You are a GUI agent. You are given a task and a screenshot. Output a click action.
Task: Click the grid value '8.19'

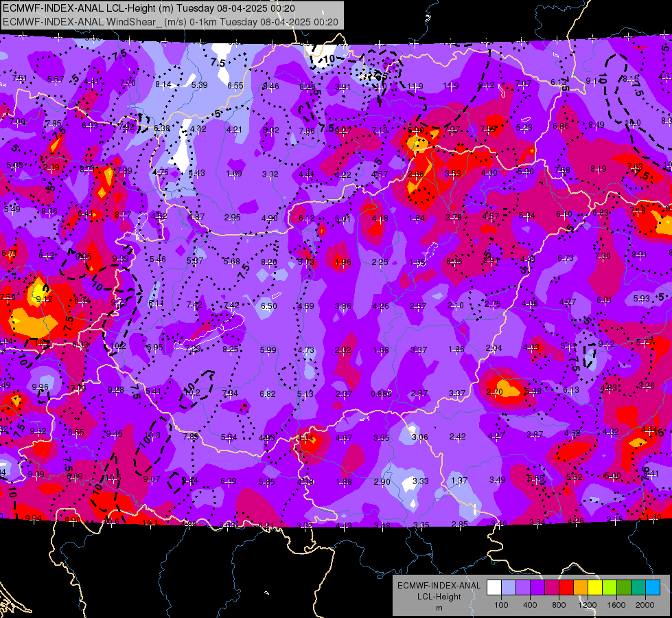tap(599, 169)
